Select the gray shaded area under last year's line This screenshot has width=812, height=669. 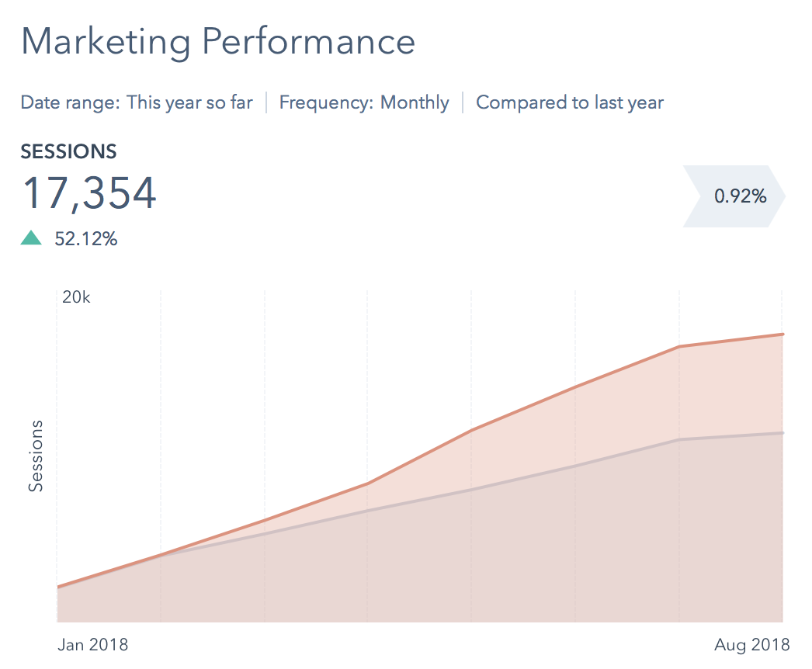coord(466,559)
